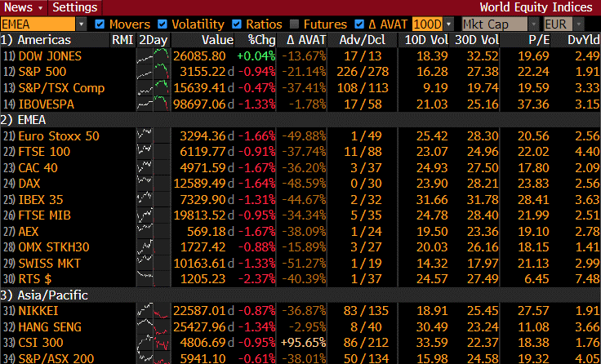Click the S&P 500 2Day sparkline chart
Screen dimensions: 601x364
pos(153,72)
